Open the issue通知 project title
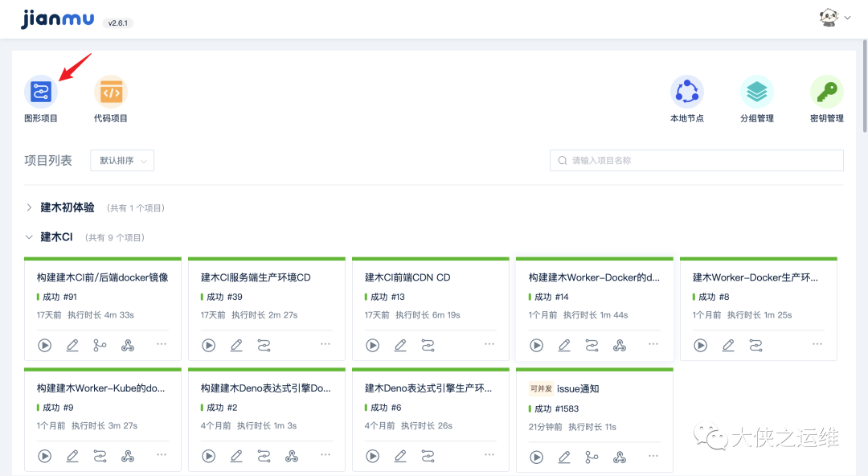Viewport: 868px width, 476px height. click(x=578, y=389)
